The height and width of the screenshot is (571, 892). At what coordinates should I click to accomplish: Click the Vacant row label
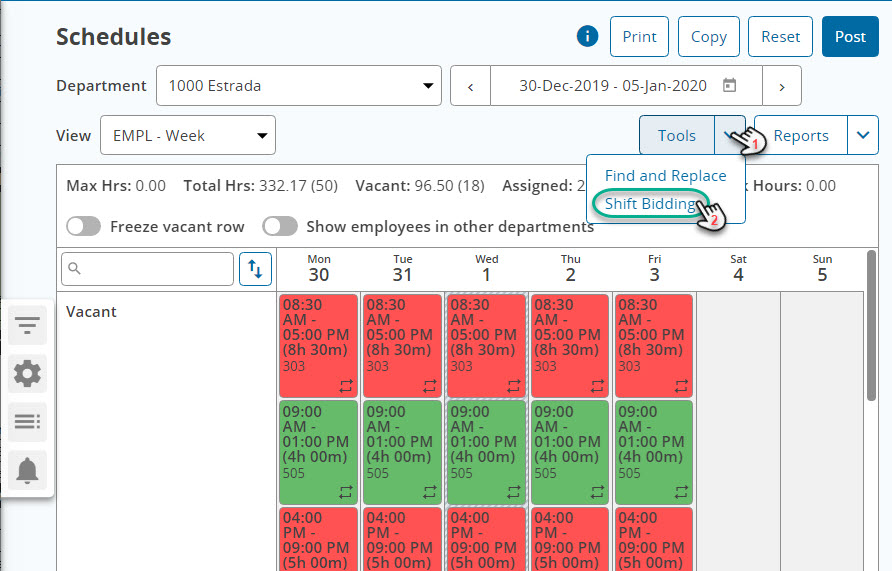(91, 312)
